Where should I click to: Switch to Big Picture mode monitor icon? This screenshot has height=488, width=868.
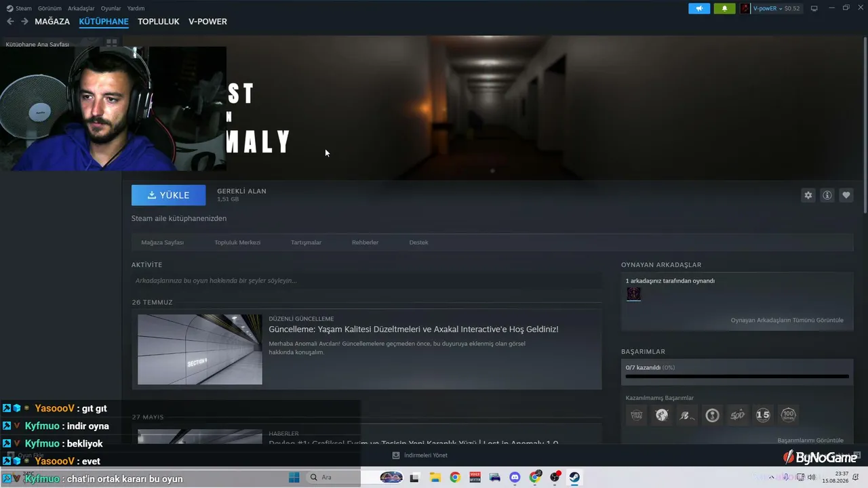tap(814, 9)
